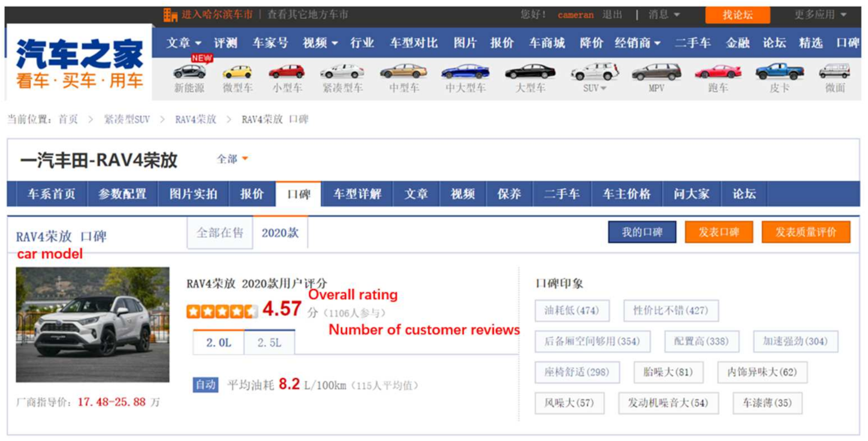Open the 车主价格 tab

click(x=627, y=194)
